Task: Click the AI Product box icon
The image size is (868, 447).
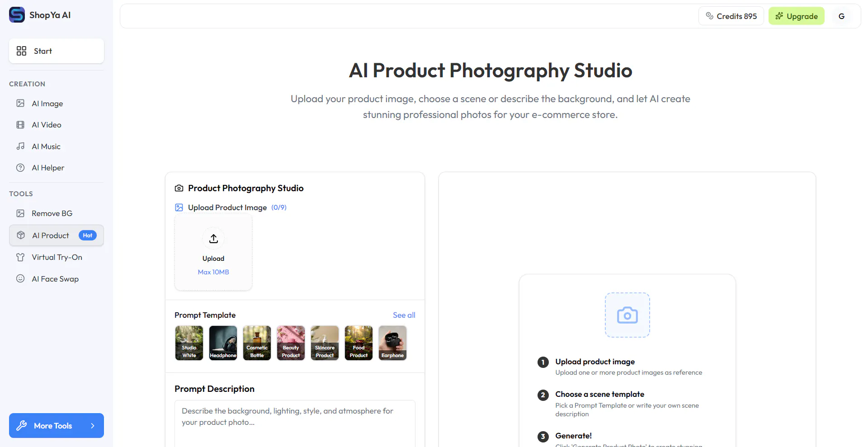Action: click(21, 235)
